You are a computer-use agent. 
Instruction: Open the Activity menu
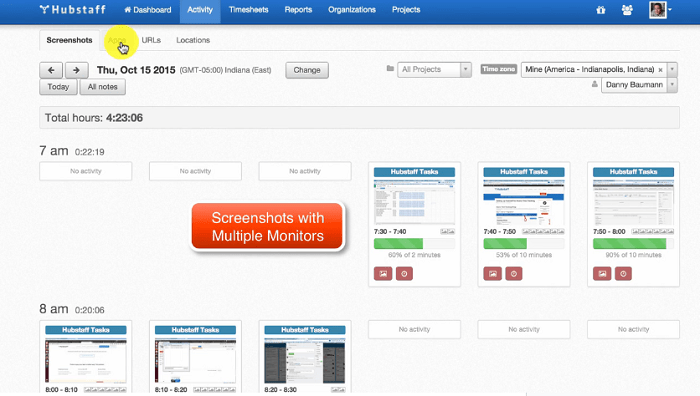pos(200,10)
